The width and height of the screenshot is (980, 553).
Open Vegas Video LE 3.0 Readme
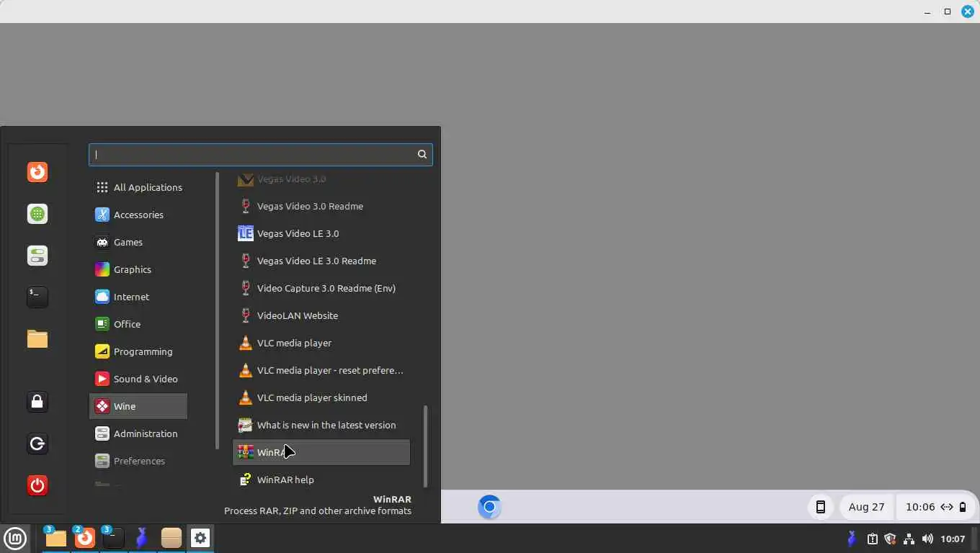[321, 261]
